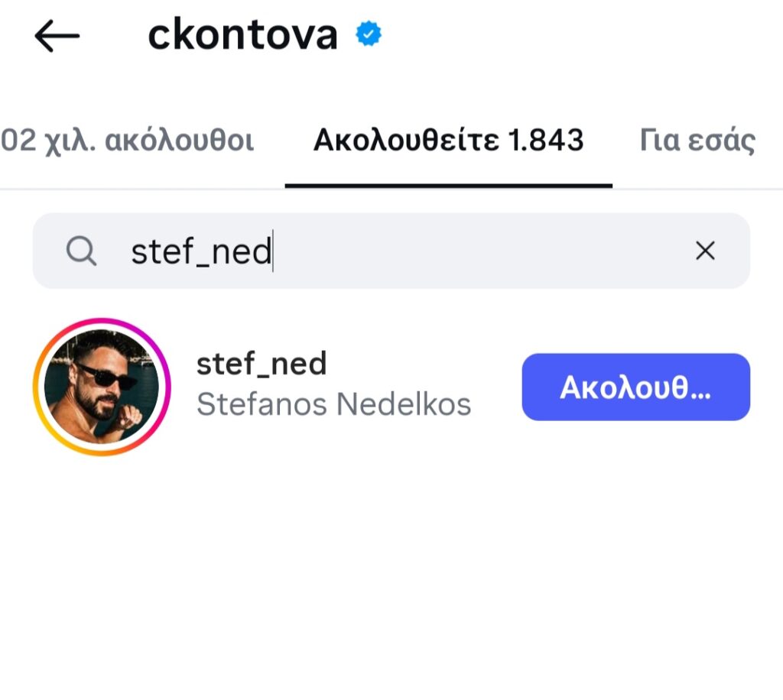Open the stef_ned username link
This screenshot has width=783, height=700.
[262, 363]
